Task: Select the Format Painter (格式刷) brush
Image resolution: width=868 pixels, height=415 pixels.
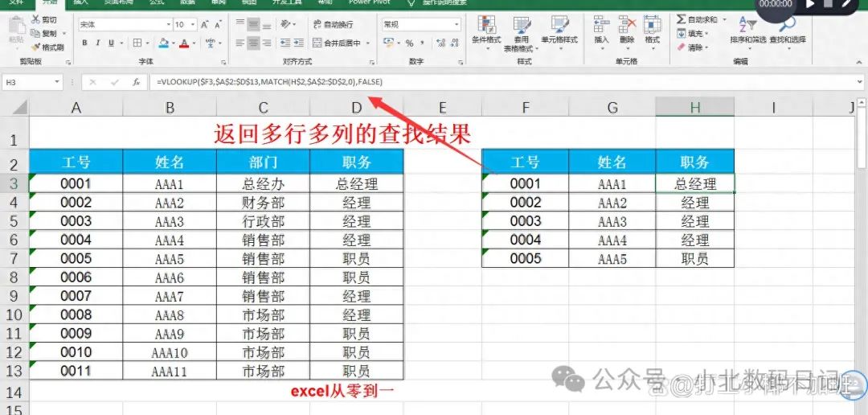Action: tap(35, 47)
